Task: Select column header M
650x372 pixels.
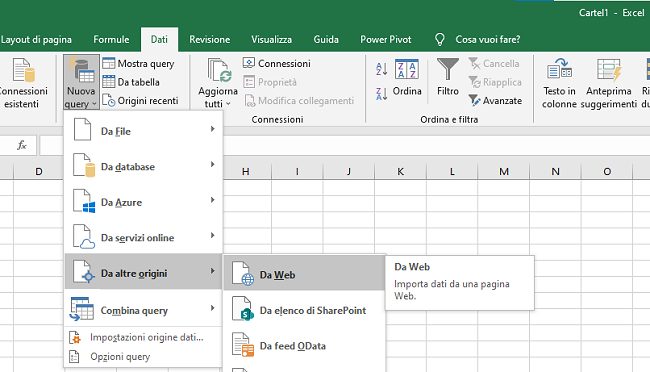Action: click(x=504, y=171)
